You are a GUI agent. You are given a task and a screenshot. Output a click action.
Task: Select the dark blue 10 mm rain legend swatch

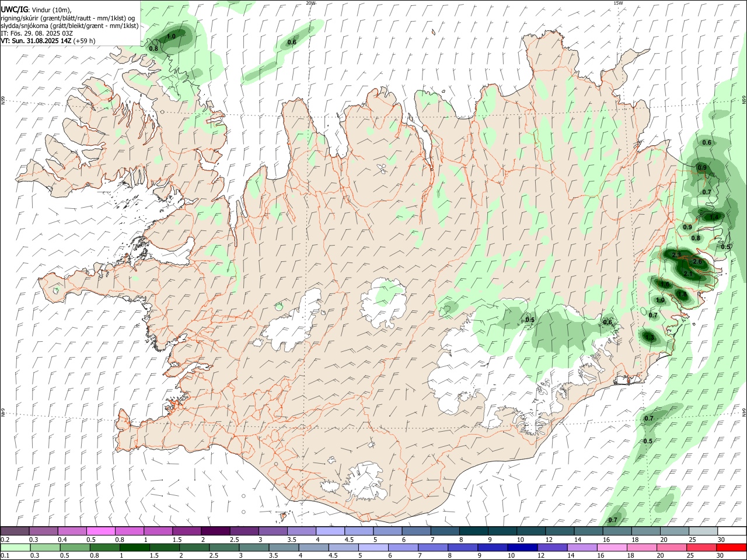[x=521, y=547]
